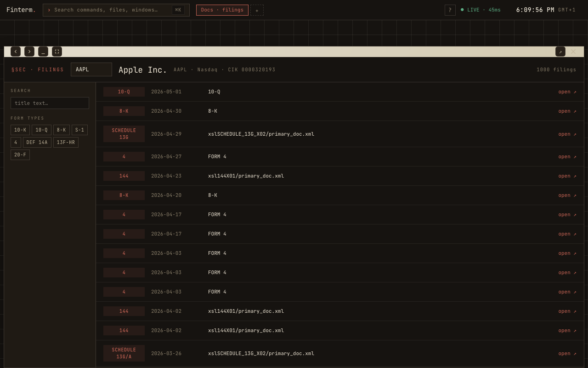Click the 10-Q badge in the 2026-05-01 row

pyautogui.click(x=124, y=92)
